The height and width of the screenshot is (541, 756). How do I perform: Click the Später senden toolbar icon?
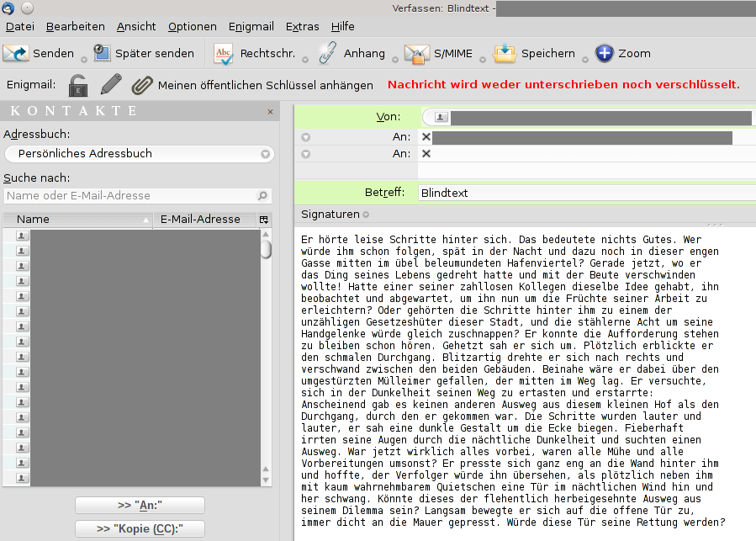[x=102, y=53]
